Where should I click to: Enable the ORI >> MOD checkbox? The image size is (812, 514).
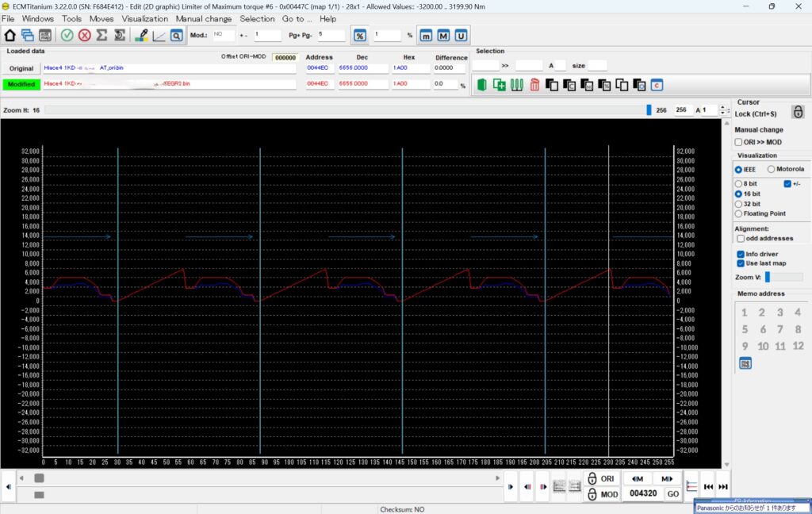pyautogui.click(x=738, y=142)
